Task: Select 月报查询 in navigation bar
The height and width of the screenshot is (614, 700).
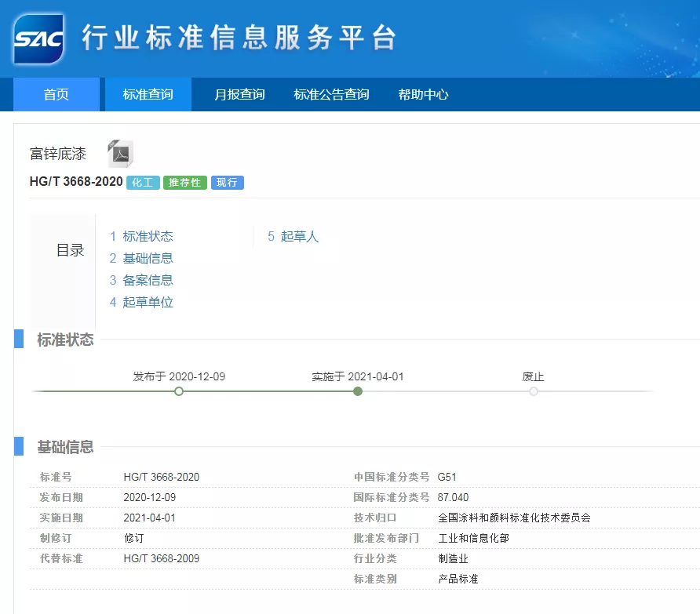Action: (x=239, y=94)
